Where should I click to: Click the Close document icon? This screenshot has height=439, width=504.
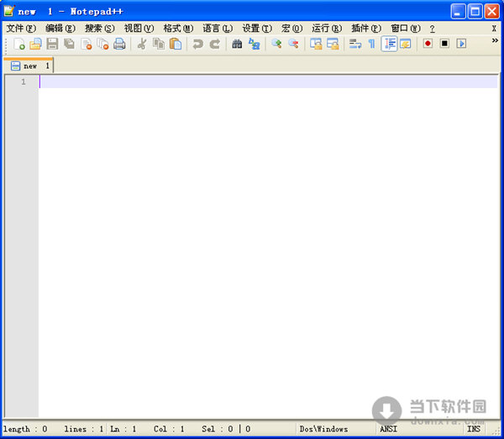click(x=87, y=44)
